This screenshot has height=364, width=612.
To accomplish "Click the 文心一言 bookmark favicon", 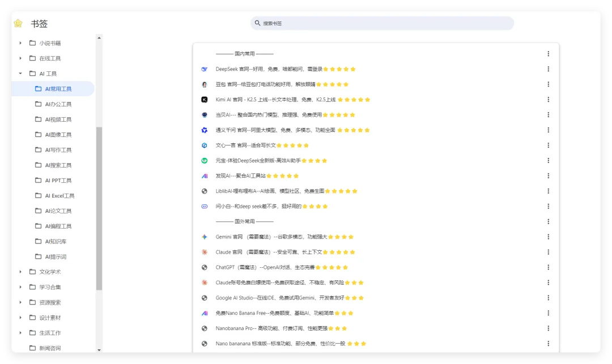I will (204, 145).
